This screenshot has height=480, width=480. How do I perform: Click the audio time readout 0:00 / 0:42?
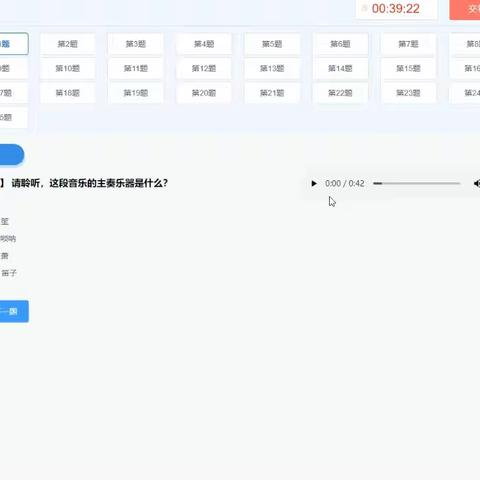coord(345,183)
